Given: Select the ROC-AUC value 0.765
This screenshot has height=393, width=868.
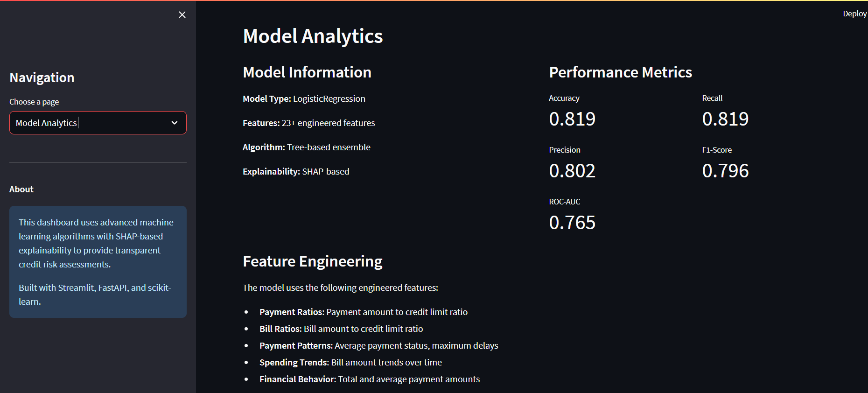Looking at the screenshot, I should click(572, 223).
